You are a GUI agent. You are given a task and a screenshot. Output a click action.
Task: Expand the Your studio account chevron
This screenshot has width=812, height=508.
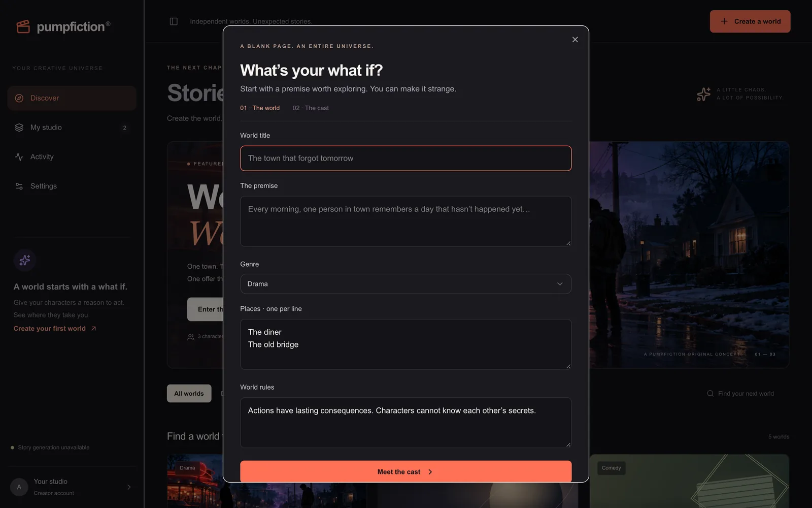point(129,487)
